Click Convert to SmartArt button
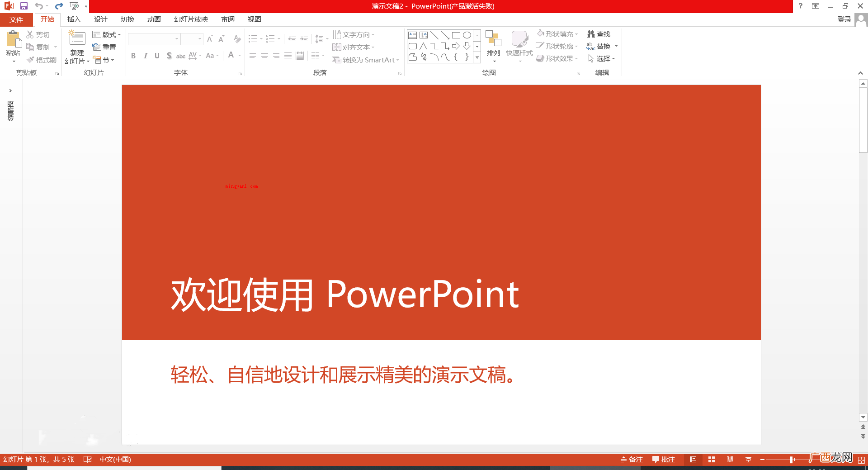The width and height of the screenshot is (868, 470). (366, 60)
